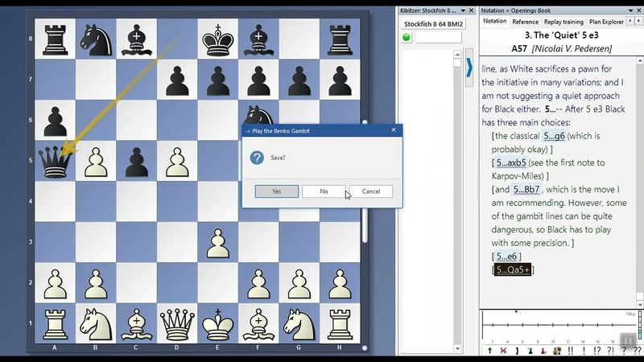644x362 pixels.
Task: Click the black queen on a5
Action: click(x=55, y=161)
